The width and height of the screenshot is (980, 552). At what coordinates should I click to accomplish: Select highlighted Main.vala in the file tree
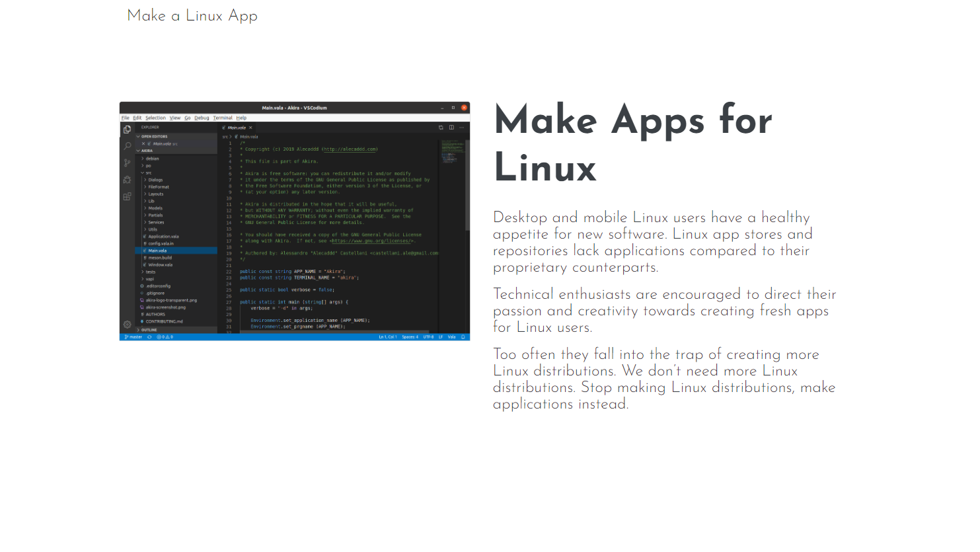pos(176,251)
